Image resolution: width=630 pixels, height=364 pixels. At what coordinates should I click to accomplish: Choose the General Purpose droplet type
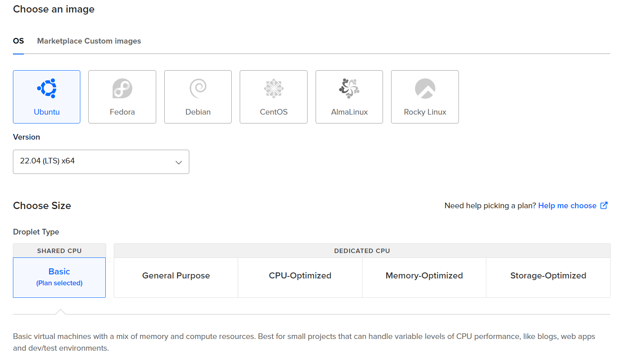pos(176,276)
